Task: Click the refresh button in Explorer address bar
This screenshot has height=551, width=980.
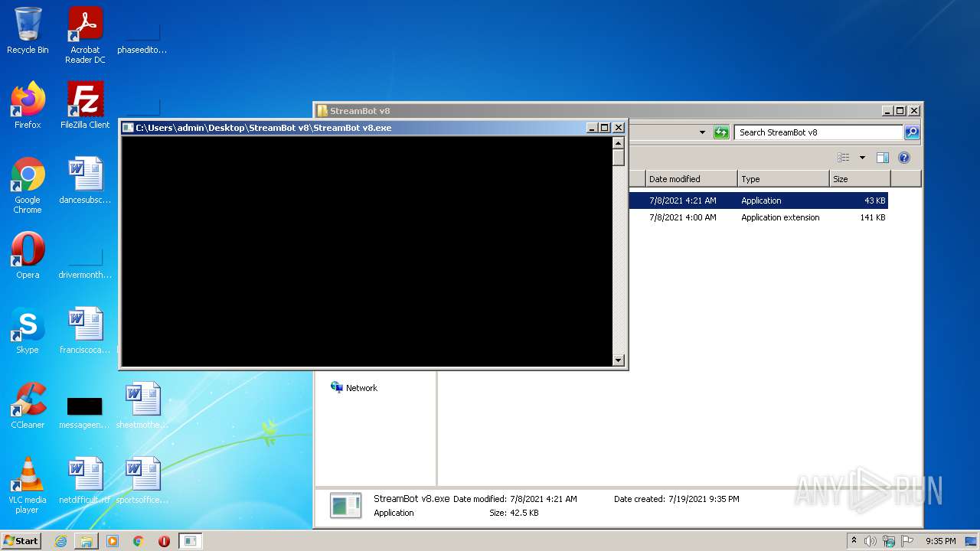Action: tap(721, 132)
